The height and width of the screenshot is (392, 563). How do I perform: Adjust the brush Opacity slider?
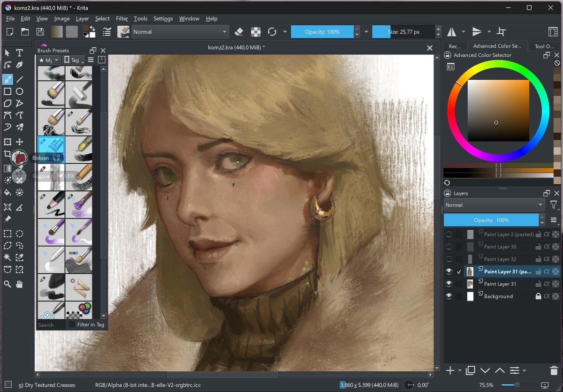click(321, 32)
